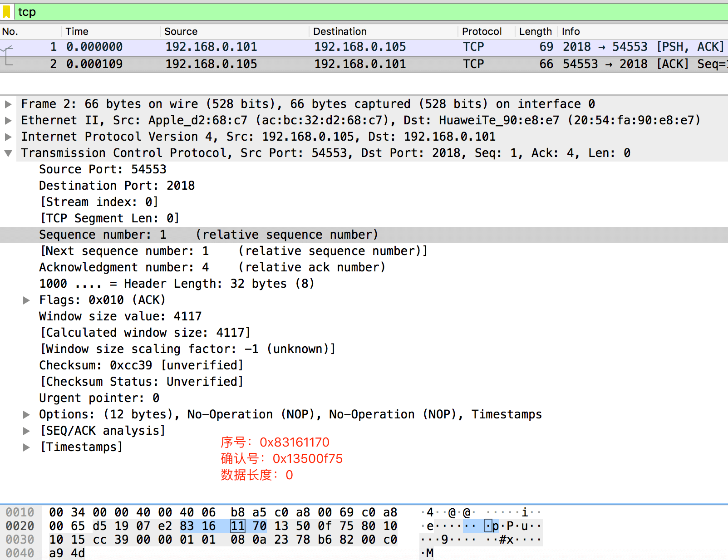
Task: Select the Acknowledgment number field
Action: click(123, 268)
